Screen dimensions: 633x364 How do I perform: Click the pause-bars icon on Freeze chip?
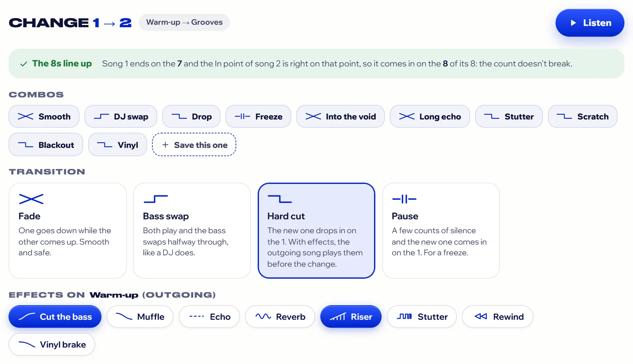coord(243,116)
